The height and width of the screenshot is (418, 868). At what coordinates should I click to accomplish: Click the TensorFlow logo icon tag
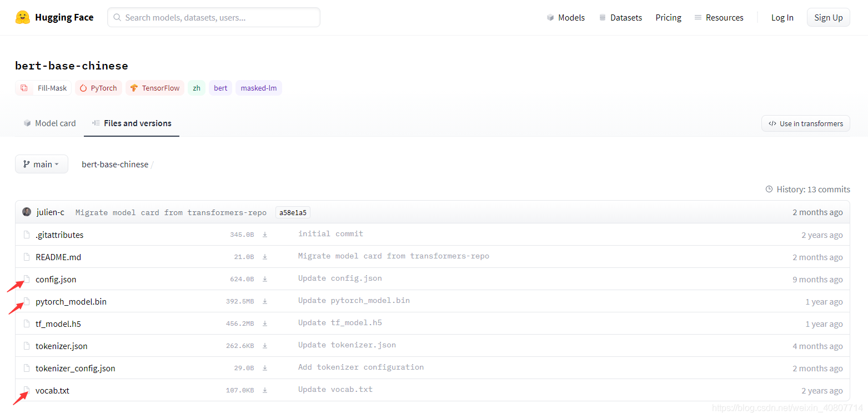click(x=134, y=88)
